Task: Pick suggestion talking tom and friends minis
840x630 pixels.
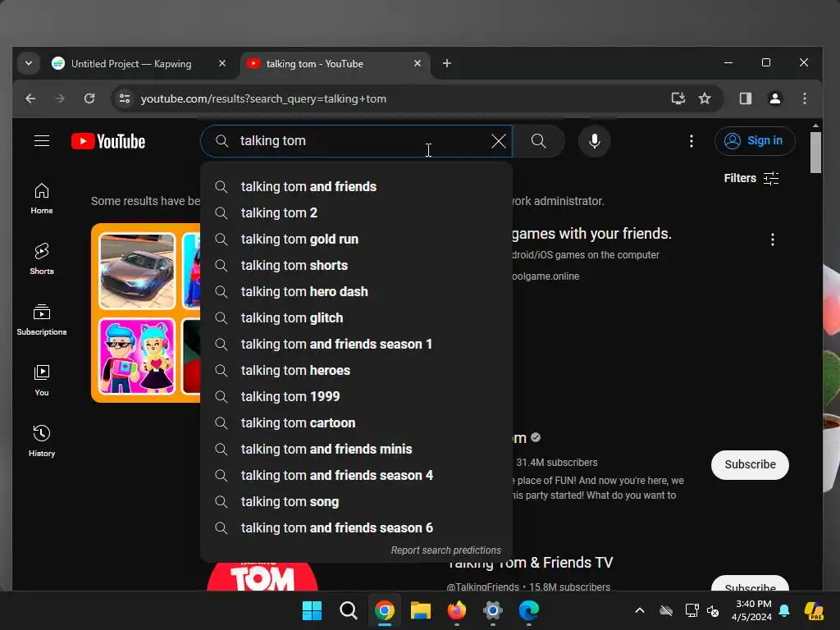Action: click(356, 449)
